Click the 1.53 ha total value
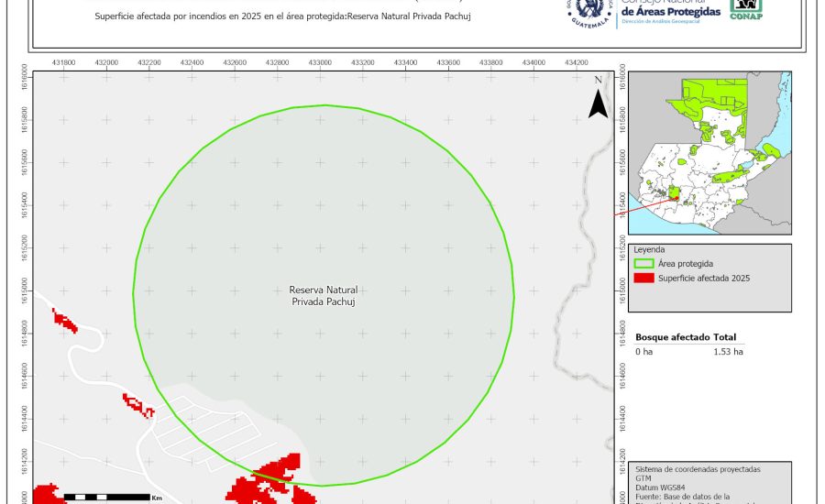The image size is (825, 504). pos(728,351)
